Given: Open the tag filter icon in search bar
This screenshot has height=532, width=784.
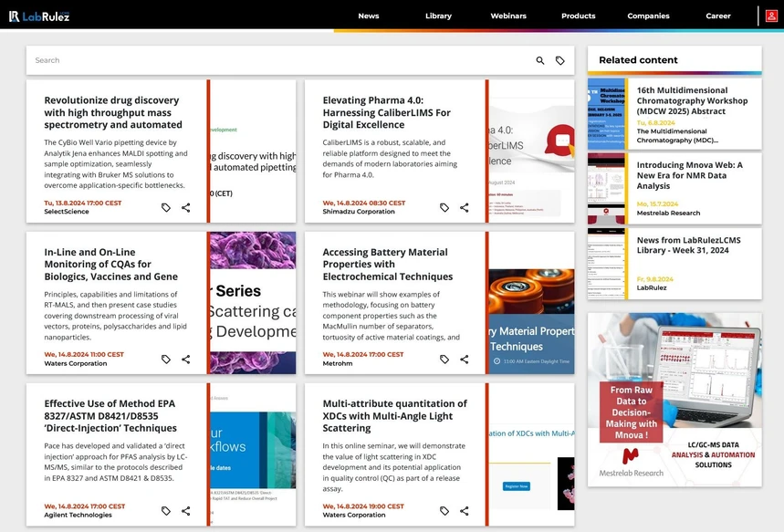Looking at the screenshot, I should (560, 61).
